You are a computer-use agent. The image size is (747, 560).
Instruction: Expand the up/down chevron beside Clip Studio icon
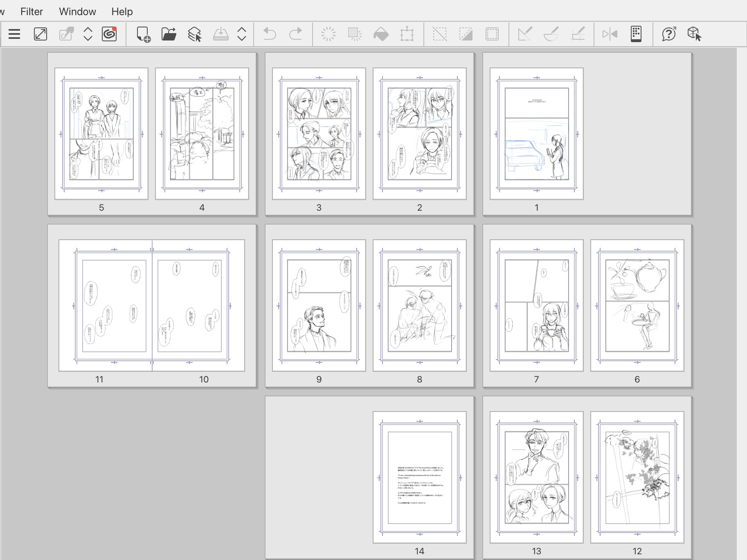click(x=88, y=34)
